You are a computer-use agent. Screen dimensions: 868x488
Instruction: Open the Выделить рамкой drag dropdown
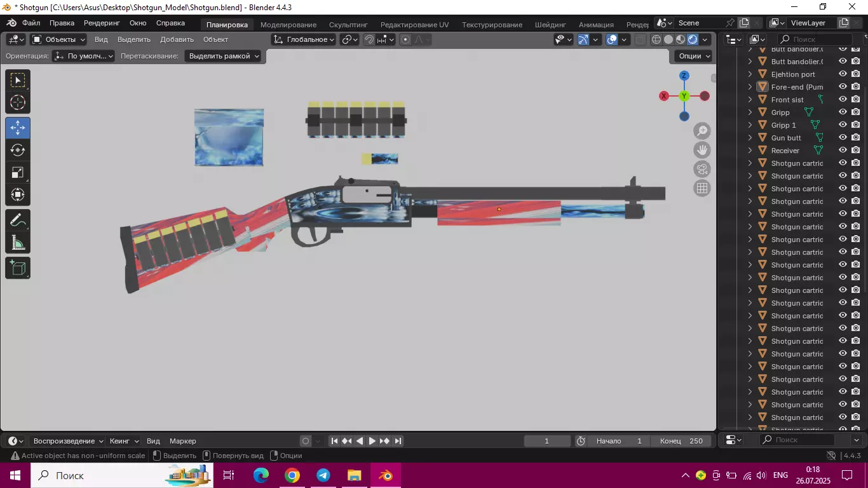click(x=224, y=56)
